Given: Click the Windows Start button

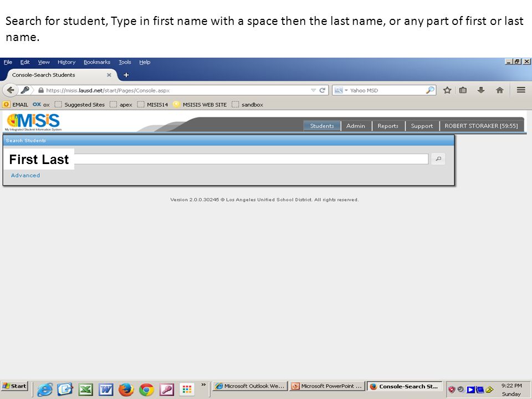Looking at the screenshot, I should [x=14, y=386].
